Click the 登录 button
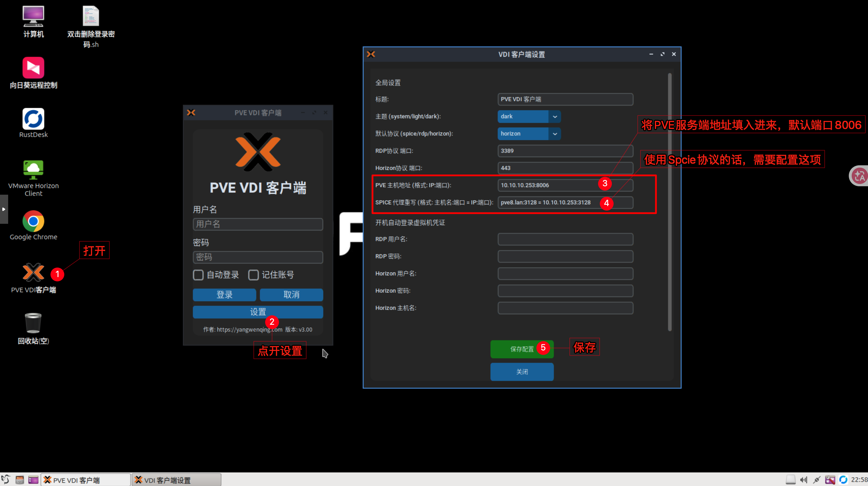 [x=224, y=295]
